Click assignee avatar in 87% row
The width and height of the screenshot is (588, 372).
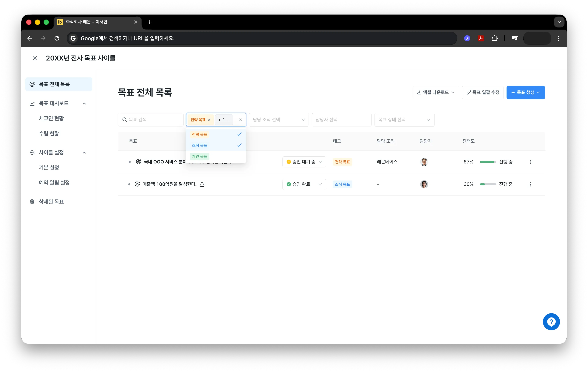(x=424, y=162)
